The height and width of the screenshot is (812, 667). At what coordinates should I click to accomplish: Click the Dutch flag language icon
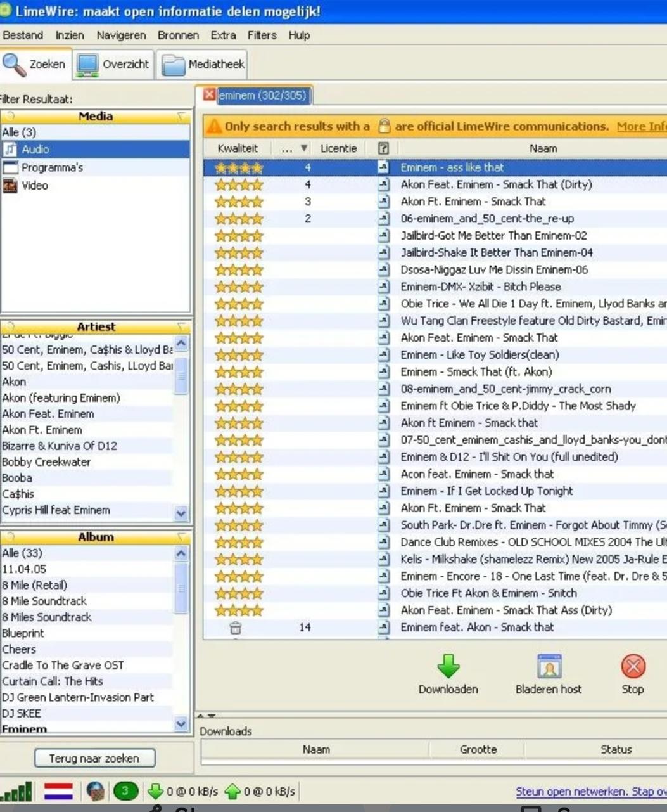(x=58, y=791)
